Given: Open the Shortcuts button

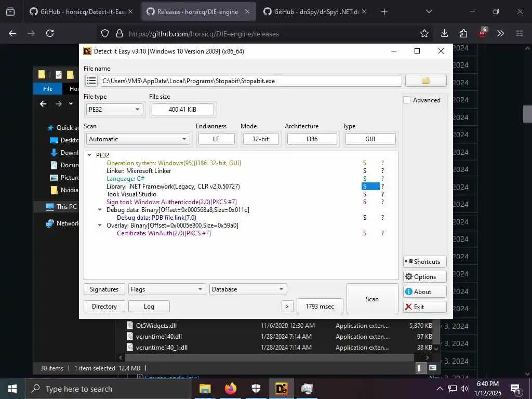Looking at the screenshot, I should pos(425,262).
